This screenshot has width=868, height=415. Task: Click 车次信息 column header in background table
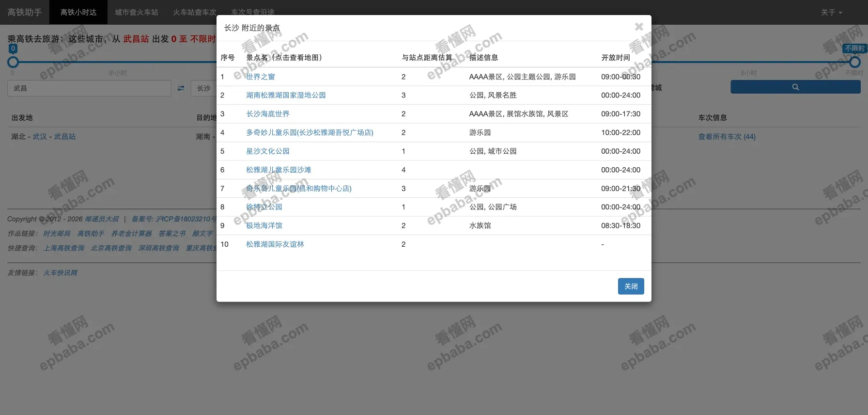(x=713, y=118)
